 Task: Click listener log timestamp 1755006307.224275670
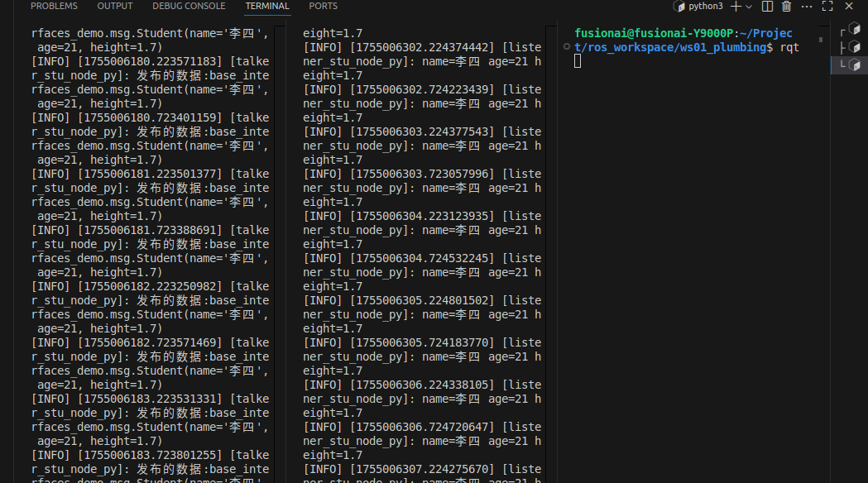coord(422,469)
